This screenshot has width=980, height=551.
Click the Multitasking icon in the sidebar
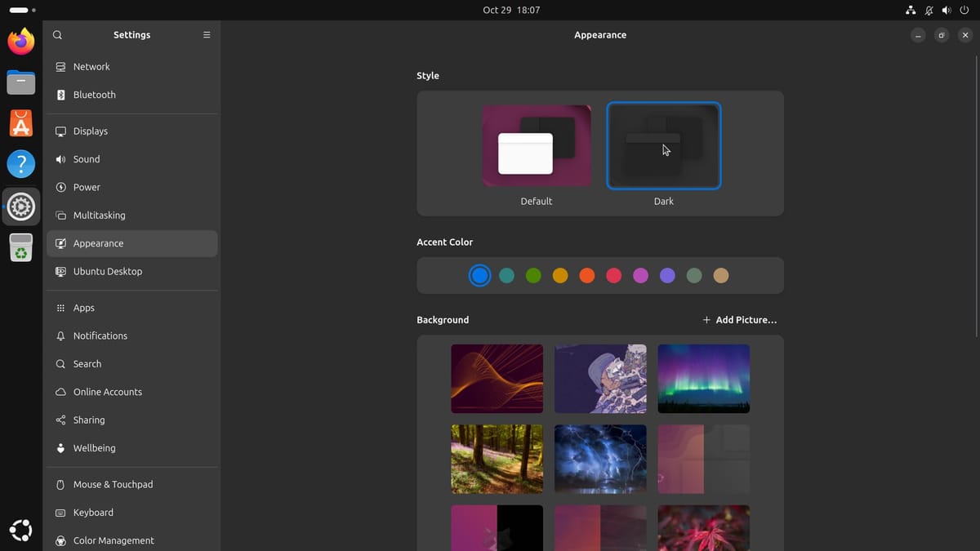(x=60, y=216)
